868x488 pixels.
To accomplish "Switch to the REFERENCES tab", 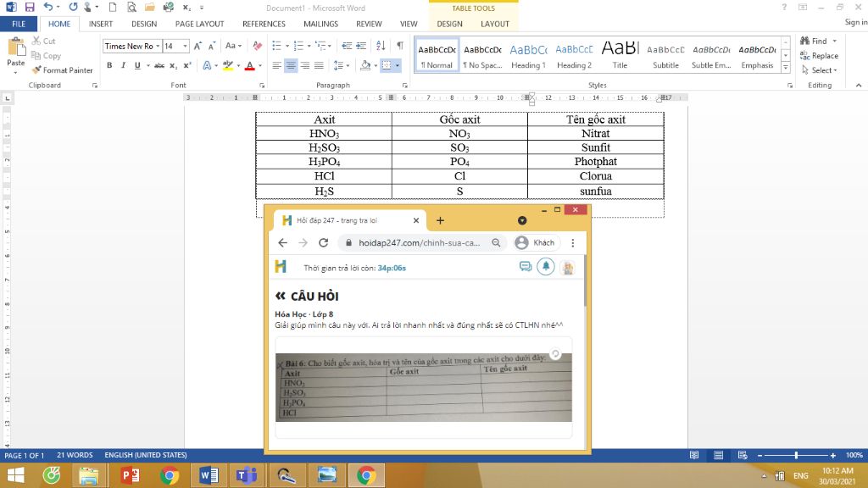I will click(264, 24).
